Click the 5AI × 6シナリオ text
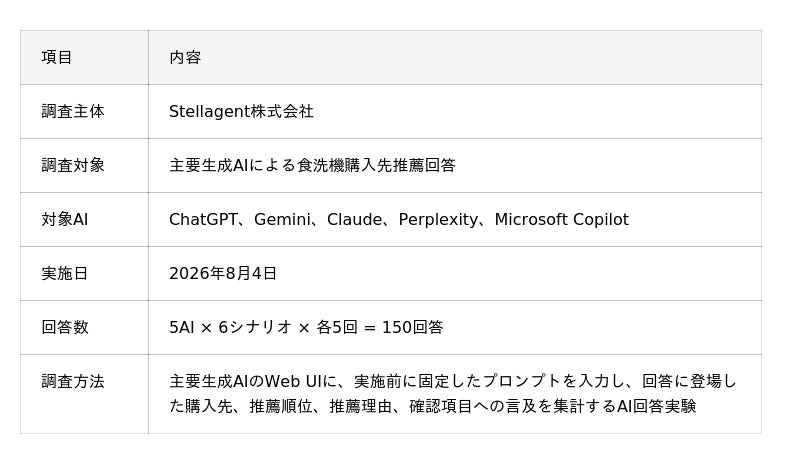This screenshot has height=464, width=800. [231, 327]
